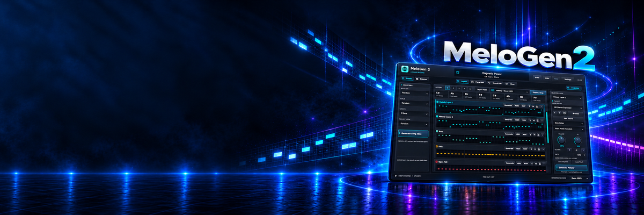Image resolution: width=644 pixels, height=215 pixels.
Task: Switch to the Sound Edit tab
Action: [495, 83]
